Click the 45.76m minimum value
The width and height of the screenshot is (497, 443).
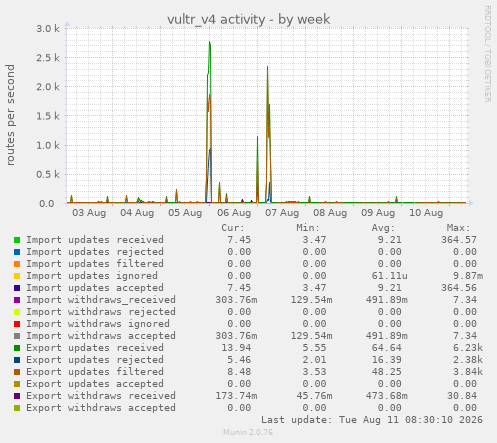(314, 396)
